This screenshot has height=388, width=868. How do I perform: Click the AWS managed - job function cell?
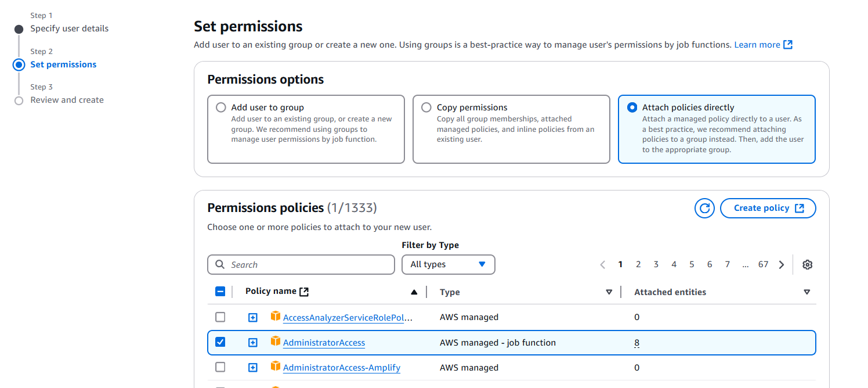498,343
